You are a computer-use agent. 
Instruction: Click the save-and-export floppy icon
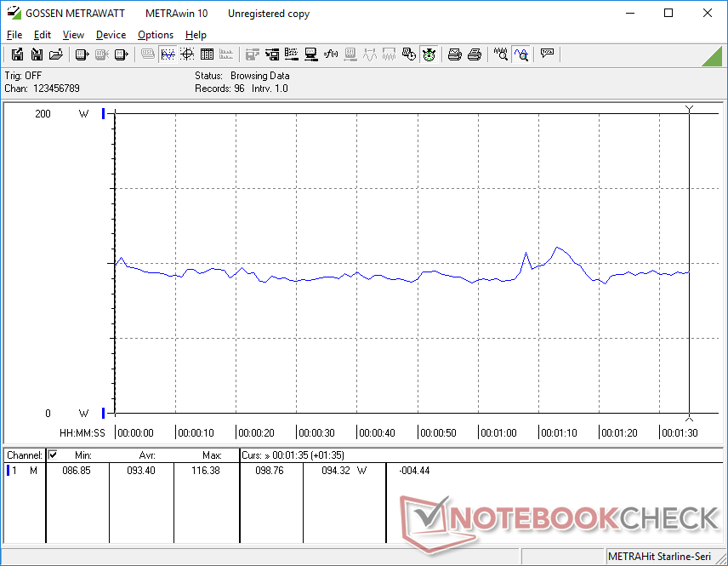(x=17, y=54)
